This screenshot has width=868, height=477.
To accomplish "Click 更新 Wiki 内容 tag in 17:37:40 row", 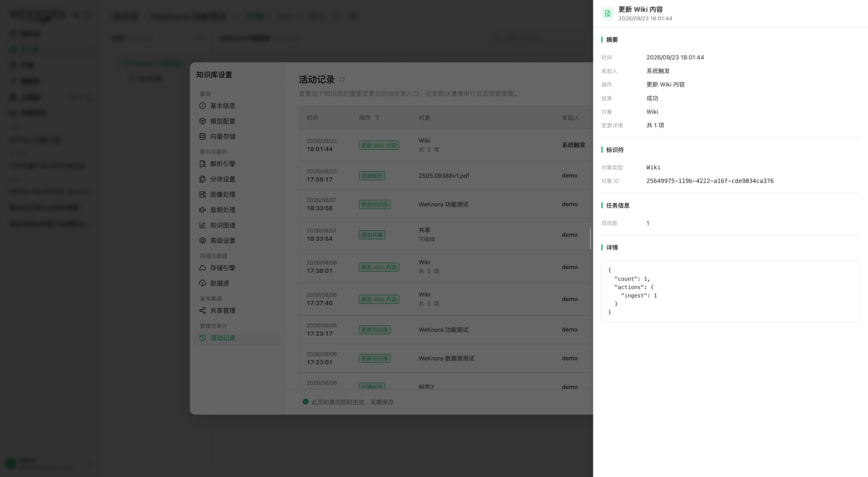I will [x=379, y=299].
